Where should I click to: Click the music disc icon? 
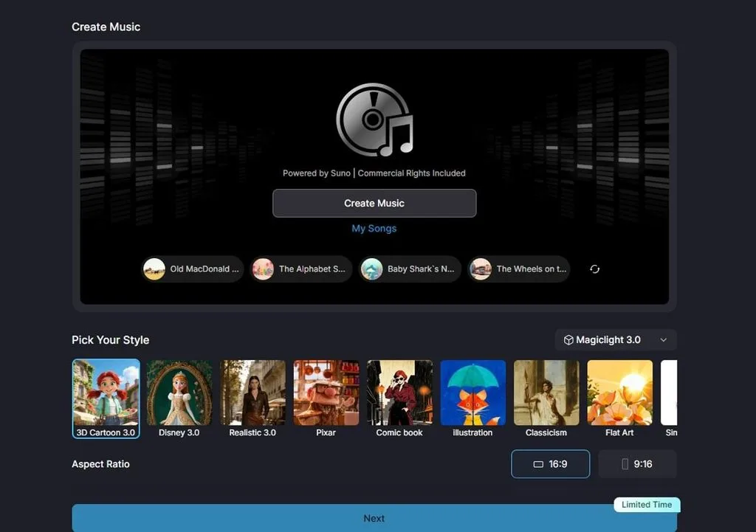click(374, 120)
